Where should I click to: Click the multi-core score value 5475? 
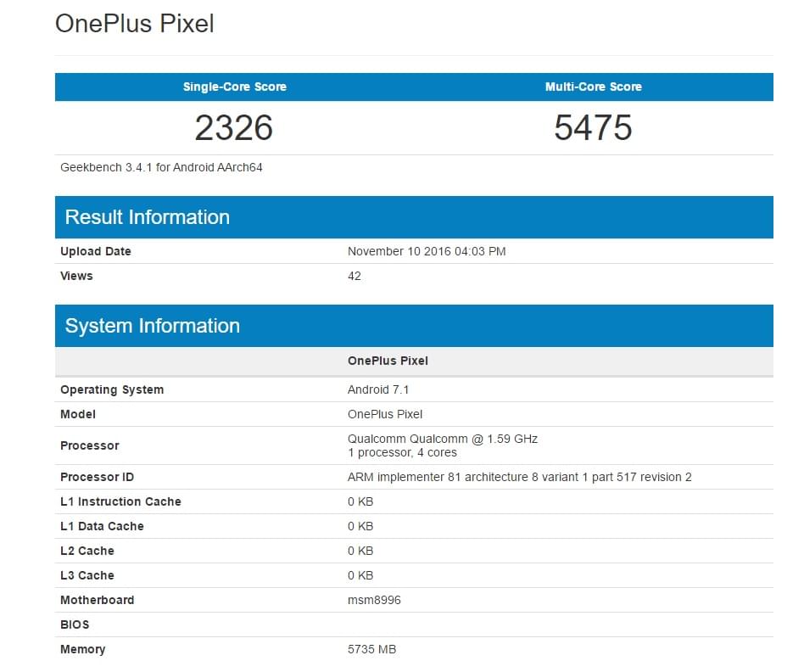point(594,128)
